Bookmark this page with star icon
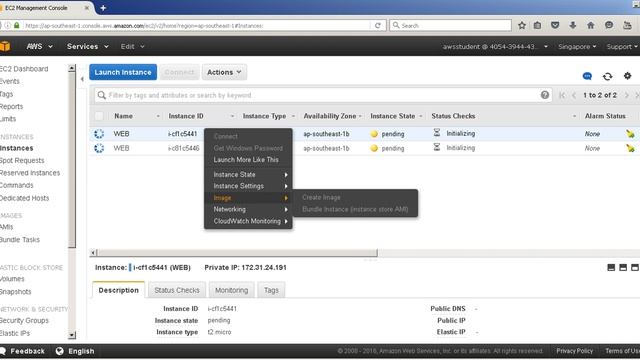 tap(522, 25)
